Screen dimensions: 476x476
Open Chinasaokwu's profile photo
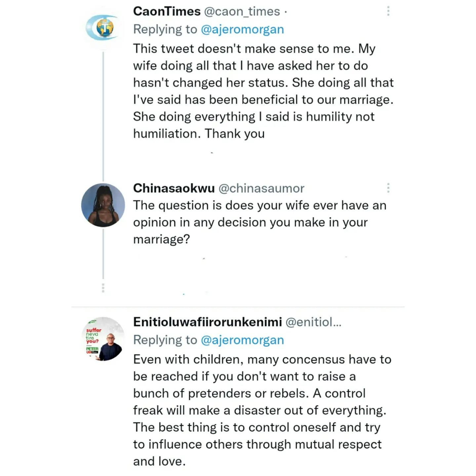click(103, 205)
